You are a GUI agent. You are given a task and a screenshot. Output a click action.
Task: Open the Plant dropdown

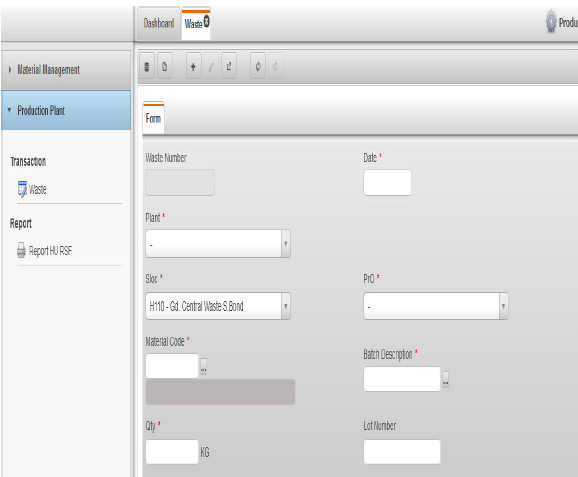point(218,243)
